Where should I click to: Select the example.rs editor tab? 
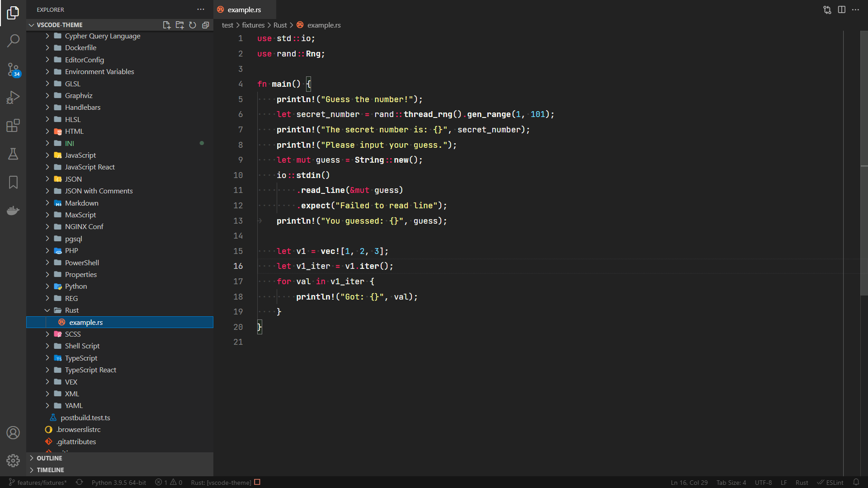pyautogui.click(x=244, y=9)
